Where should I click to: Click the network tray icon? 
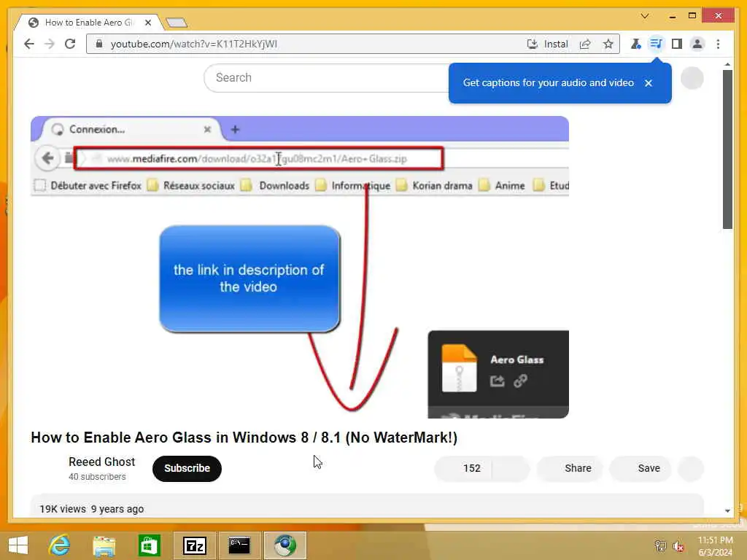(x=660, y=545)
